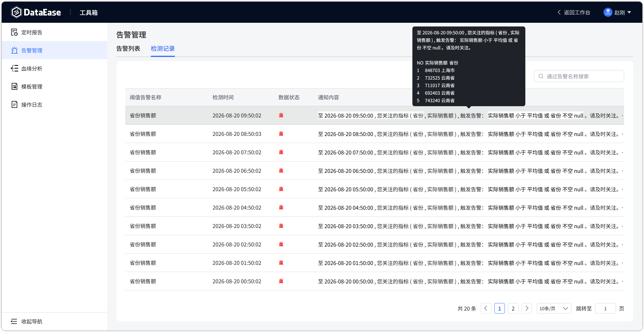Select the 告警管理 alarm bell icon
The image size is (644, 332).
tap(14, 50)
